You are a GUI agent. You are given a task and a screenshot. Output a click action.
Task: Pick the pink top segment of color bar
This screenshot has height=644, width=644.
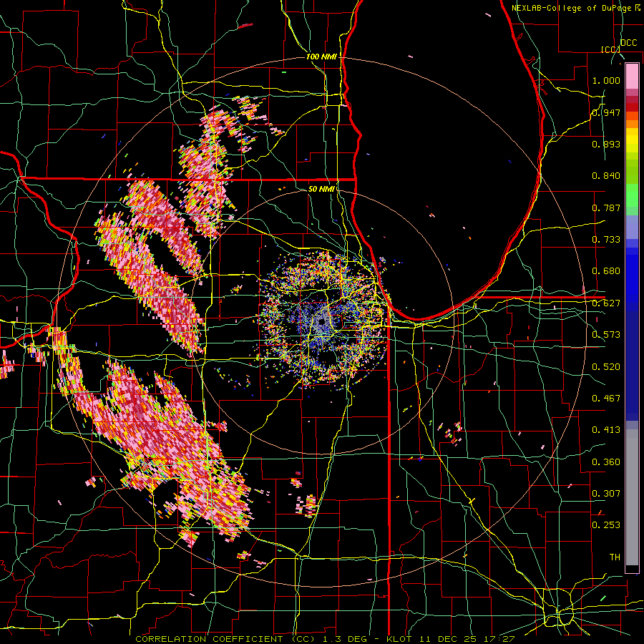coord(632,77)
